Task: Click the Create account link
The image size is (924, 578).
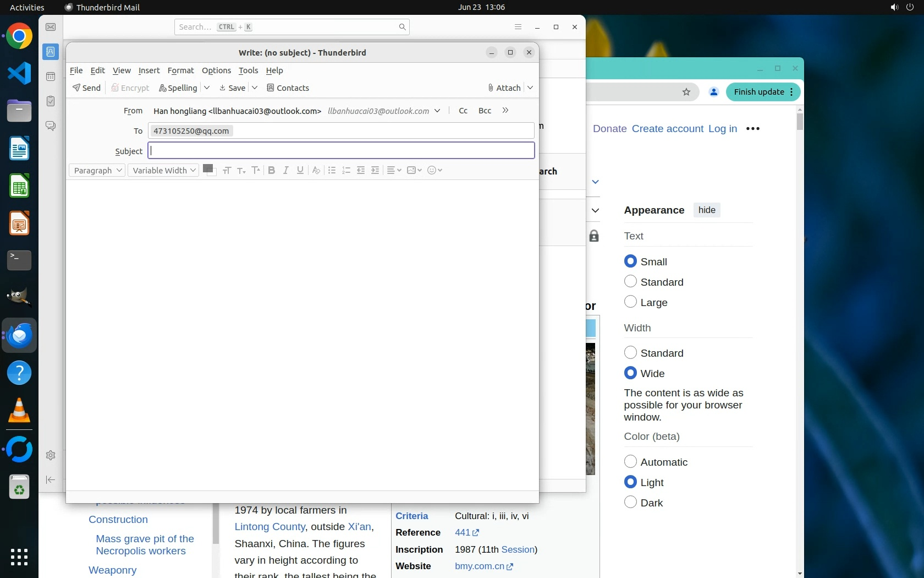Action: pyautogui.click(x=667, y=129)
